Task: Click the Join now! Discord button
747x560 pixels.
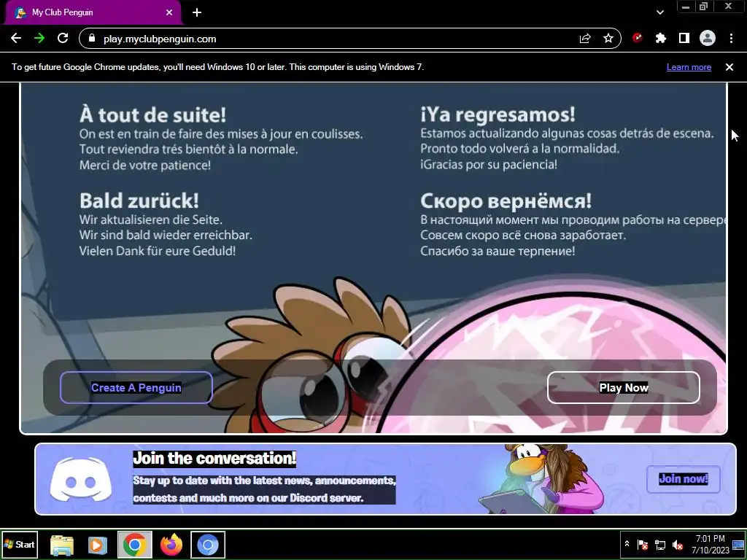Action: coord(683,479)
